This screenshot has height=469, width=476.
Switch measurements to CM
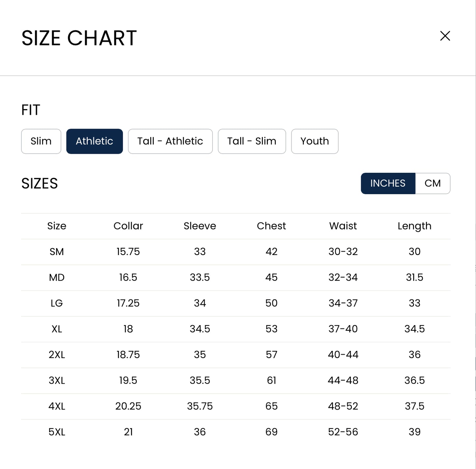pyautogui.click(x=433, y=183)
